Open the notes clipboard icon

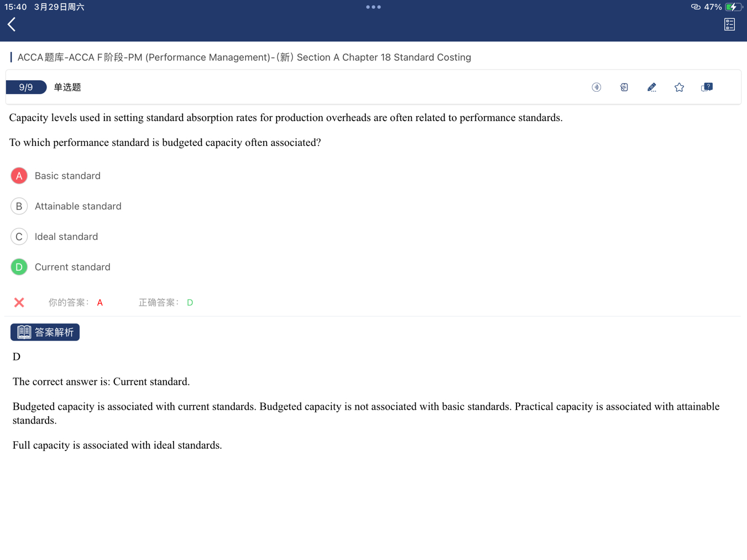click(x=624, y=87)
